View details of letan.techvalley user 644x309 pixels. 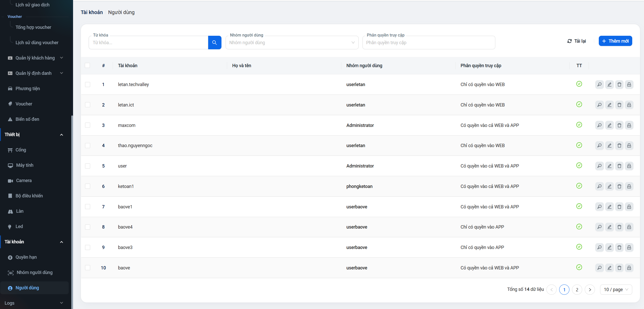tap(599, 84)
